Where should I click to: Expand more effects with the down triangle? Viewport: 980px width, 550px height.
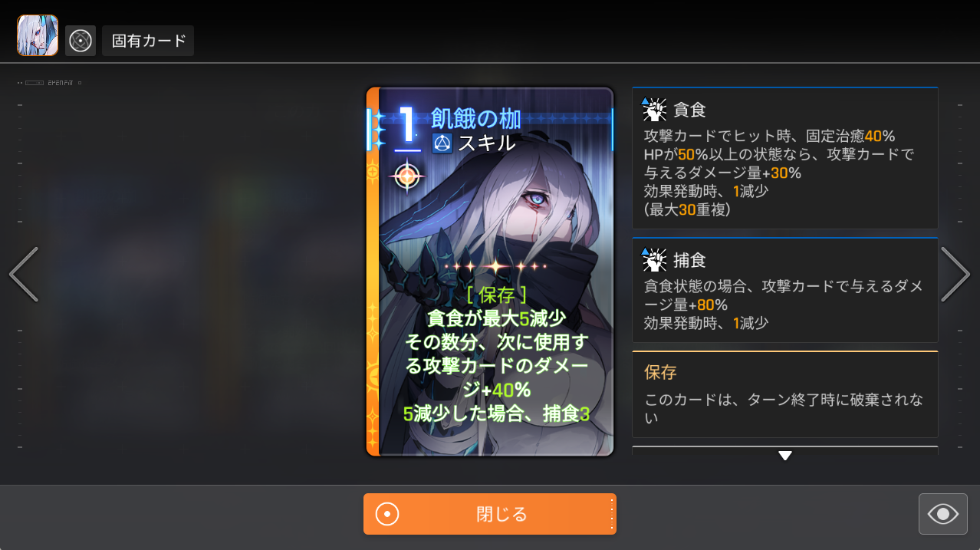[x=784, y=456]
